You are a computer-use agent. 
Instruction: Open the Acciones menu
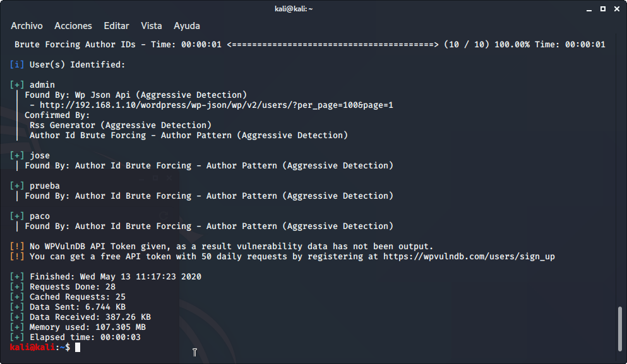[x=73, y=26]
